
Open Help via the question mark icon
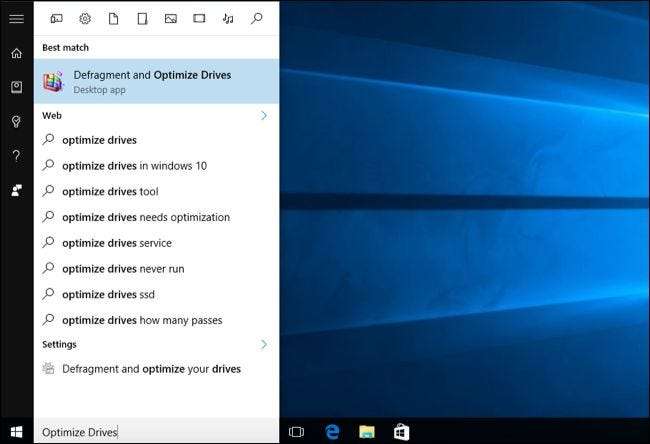coord(16,155)
